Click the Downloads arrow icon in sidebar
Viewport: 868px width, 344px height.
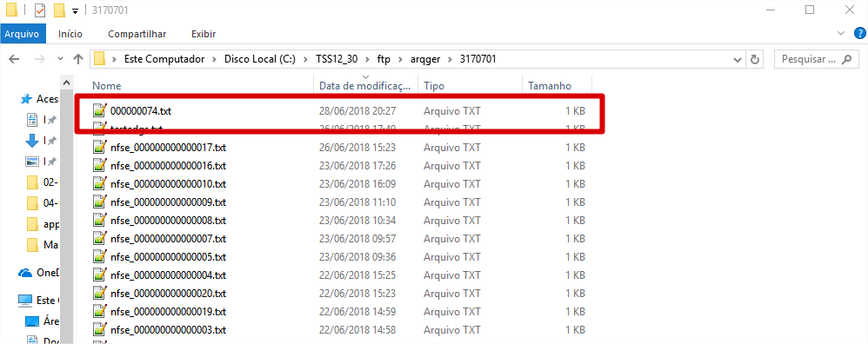coord(33,141)
